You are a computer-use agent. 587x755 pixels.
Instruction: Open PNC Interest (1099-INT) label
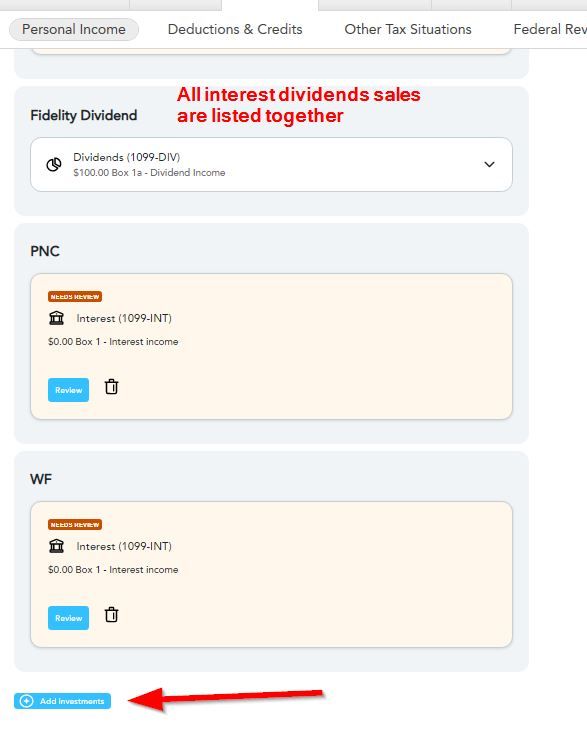click(x=124, y=318)
